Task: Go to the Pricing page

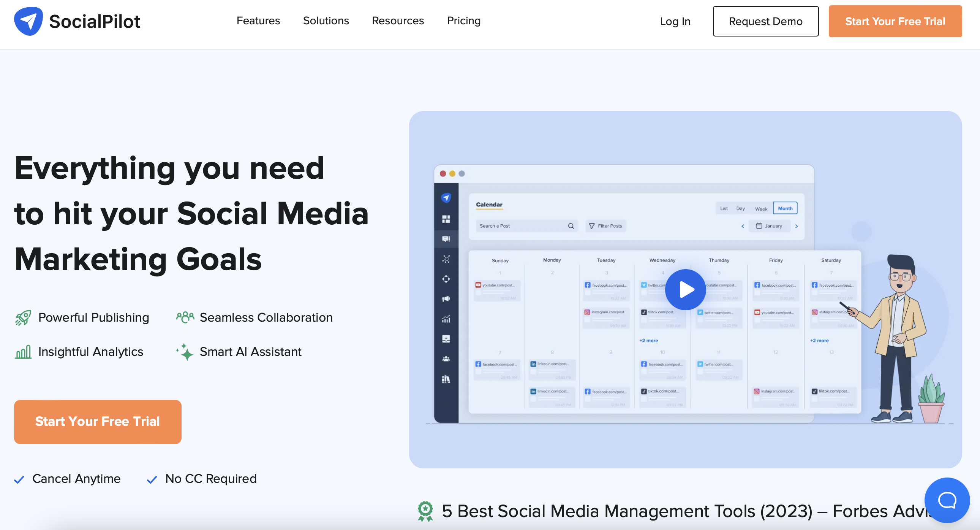Action: pyautogui.click(x=463, y=21)
